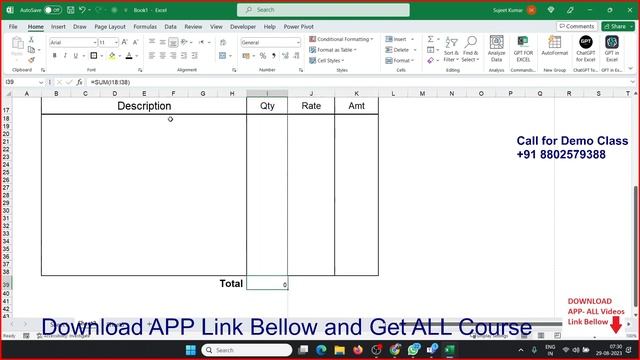Click the Insert Function fx icon
This screenshot has width=640, height=360.
[79, 82]
